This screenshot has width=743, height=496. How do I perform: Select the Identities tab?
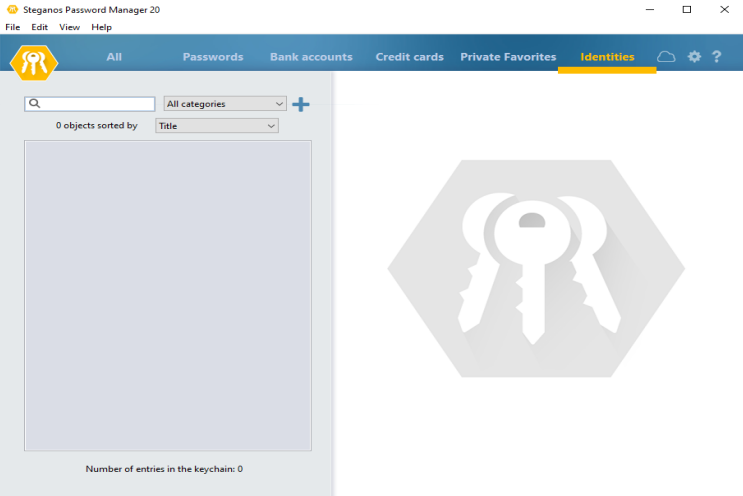coord(607,57)
